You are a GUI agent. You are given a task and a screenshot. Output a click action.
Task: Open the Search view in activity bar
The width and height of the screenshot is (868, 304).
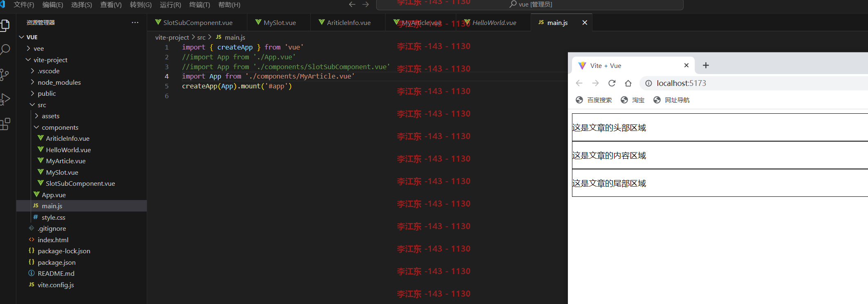tap(5, 50)
